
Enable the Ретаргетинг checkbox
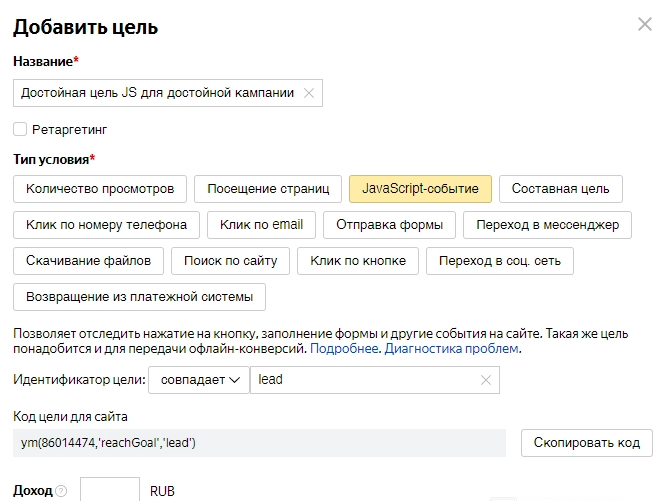pyautogui.click(x=20, y=129)
